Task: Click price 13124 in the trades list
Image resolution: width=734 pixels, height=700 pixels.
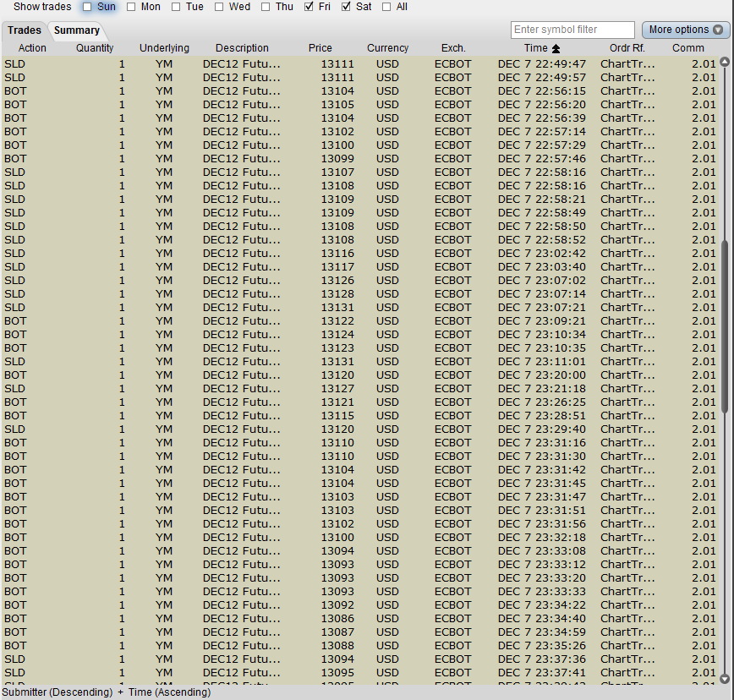Action: click(x=337, y=335)
